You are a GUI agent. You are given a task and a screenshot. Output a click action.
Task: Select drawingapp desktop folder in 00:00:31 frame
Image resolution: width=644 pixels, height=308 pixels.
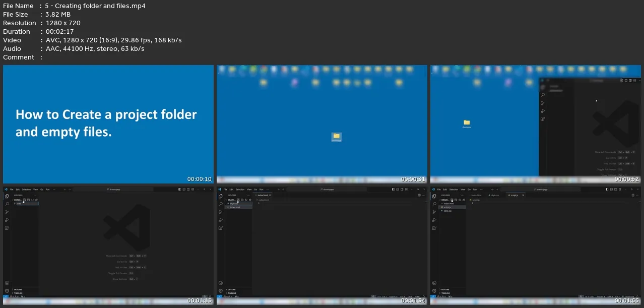point(337,137)
